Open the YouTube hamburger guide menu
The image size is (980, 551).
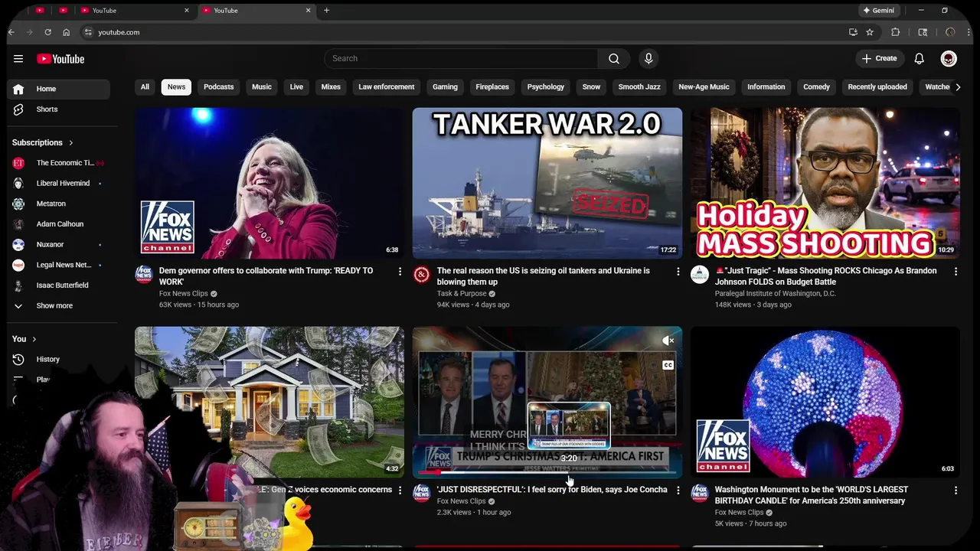18,59
